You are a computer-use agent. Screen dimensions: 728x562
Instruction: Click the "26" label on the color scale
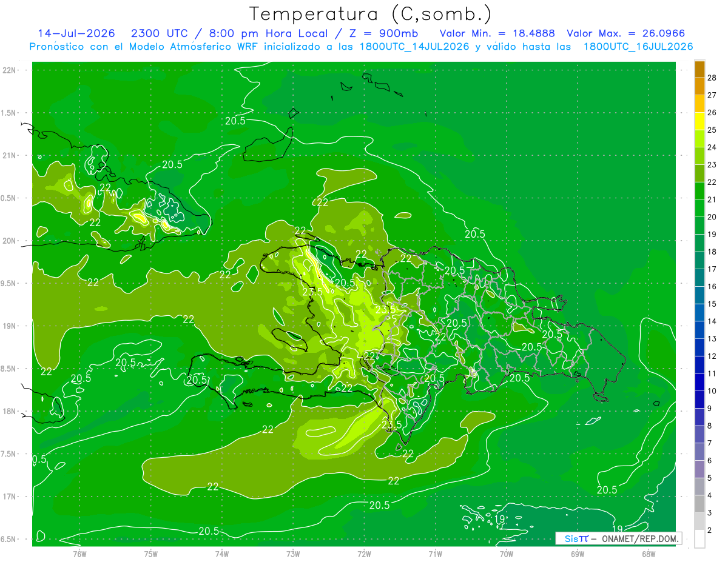click(712, 112)
